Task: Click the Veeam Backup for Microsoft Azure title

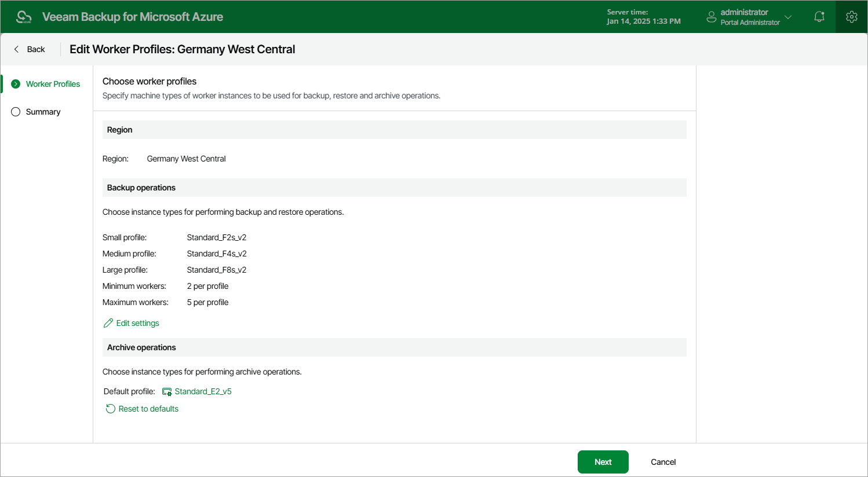Action: click(x=133, y=17)
